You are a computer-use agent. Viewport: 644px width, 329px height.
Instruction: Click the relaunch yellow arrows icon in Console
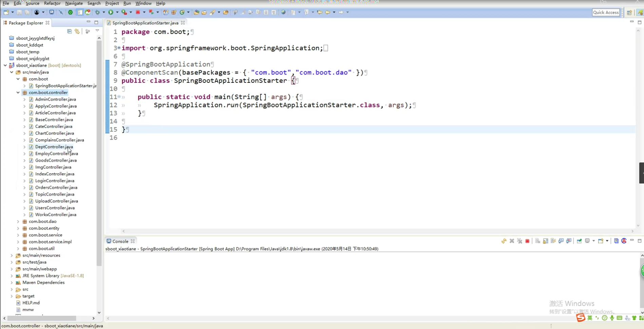504,241
